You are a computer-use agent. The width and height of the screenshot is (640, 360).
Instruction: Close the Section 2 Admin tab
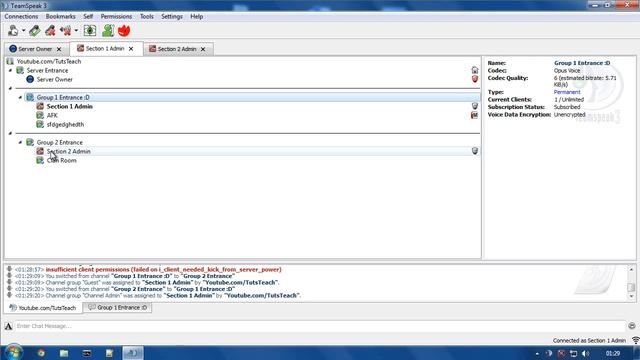tap(203, 49)
